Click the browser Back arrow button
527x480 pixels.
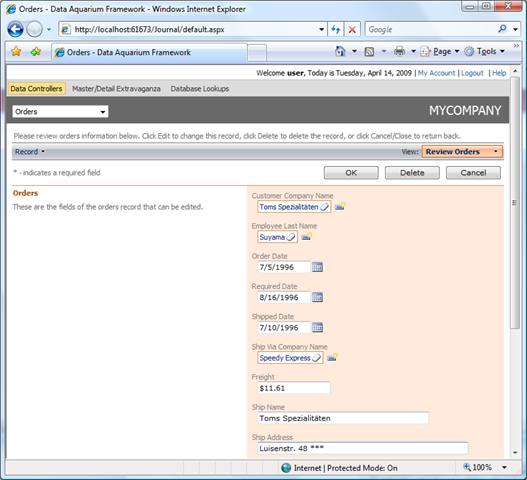[15, 29]
